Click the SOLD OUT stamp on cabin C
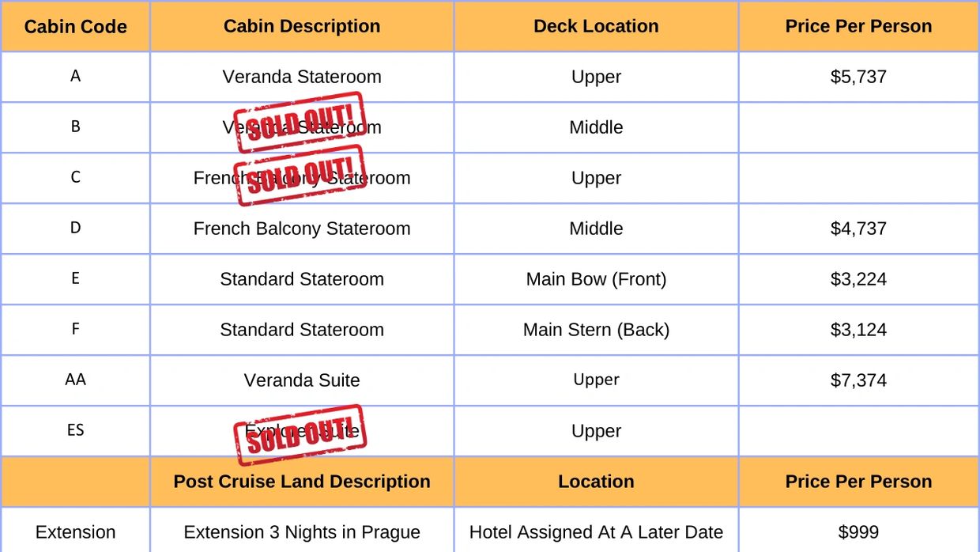The height and width of the screenshot is (552, 980). tap(300, 175)
